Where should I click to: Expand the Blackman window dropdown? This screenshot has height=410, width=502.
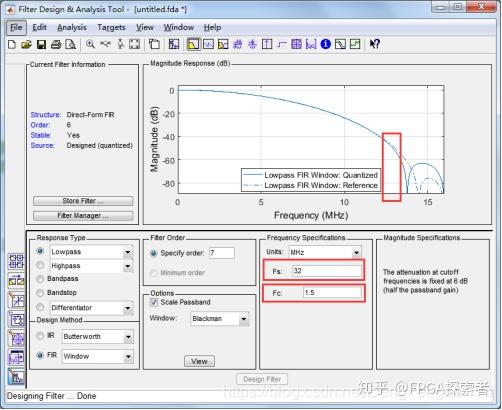pyautogui.click(x=244, y=319)
